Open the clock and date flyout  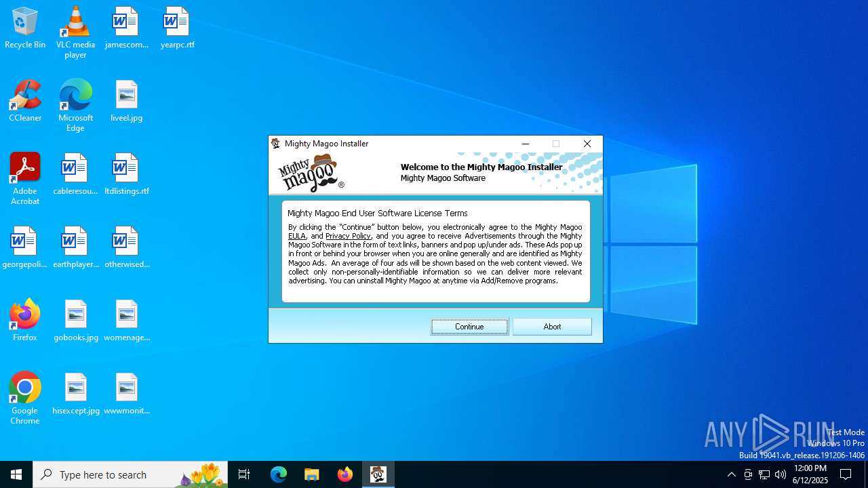(810, 474)
